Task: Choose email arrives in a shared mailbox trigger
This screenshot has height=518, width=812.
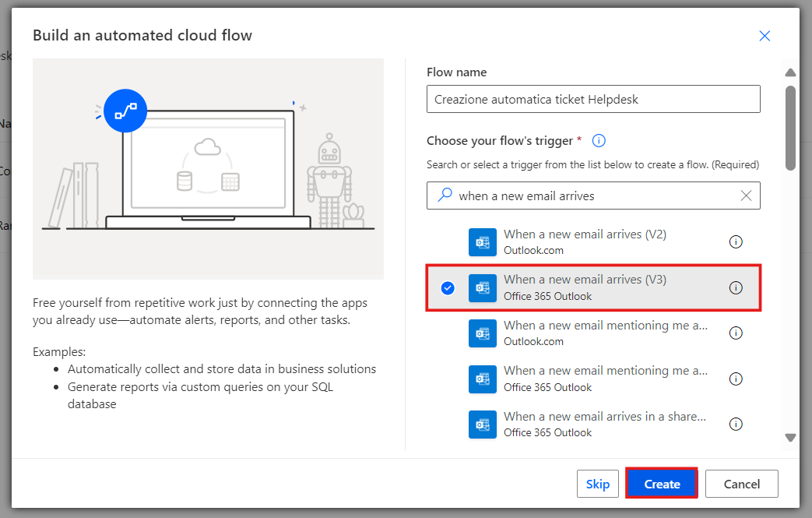Action: [x=593, y=425]
